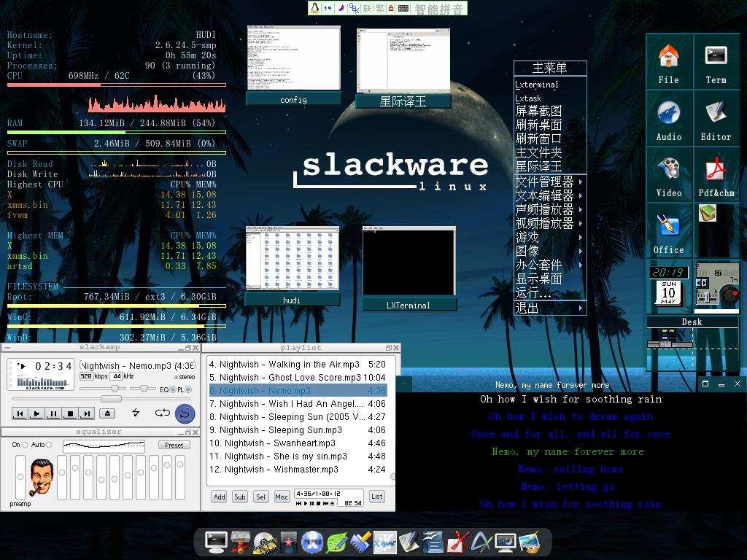The width and height of the screenshot is (747, 560).
Task: Click the red lock icon in input bar
Action: pyautogui.click(x=391, y=8)
